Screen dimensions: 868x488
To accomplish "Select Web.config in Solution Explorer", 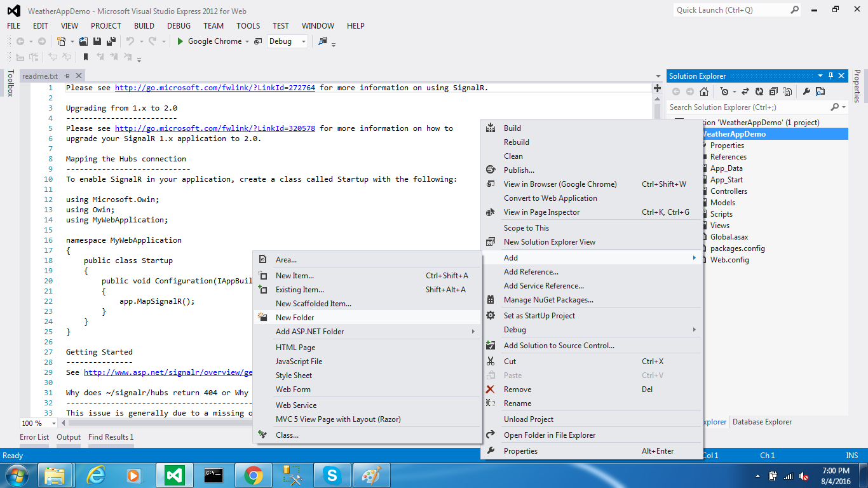I will (x=729, y=260).
